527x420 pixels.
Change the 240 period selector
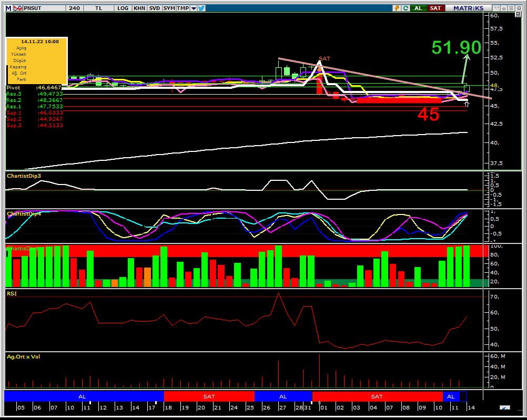click(74, 8)
